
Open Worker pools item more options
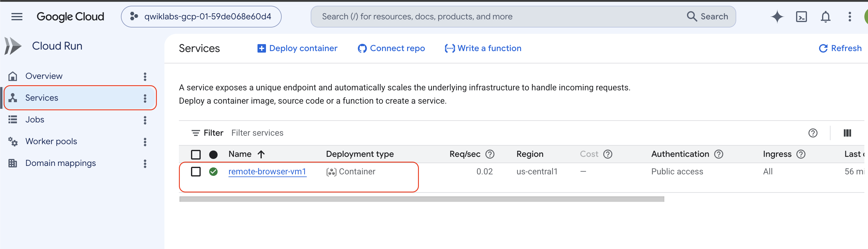tap(145, 142)
